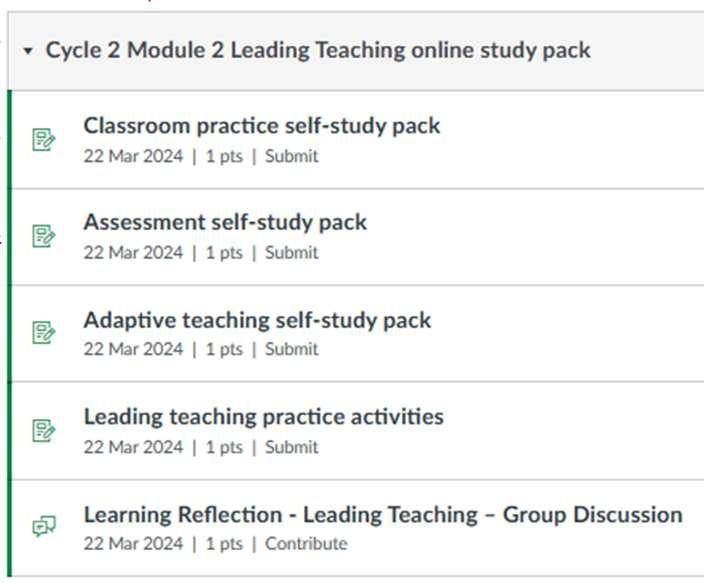Viewport: 705px width, 583px height.
Task: Click the Learning Reflection discussion icon
Action: [x=43, y=527]
